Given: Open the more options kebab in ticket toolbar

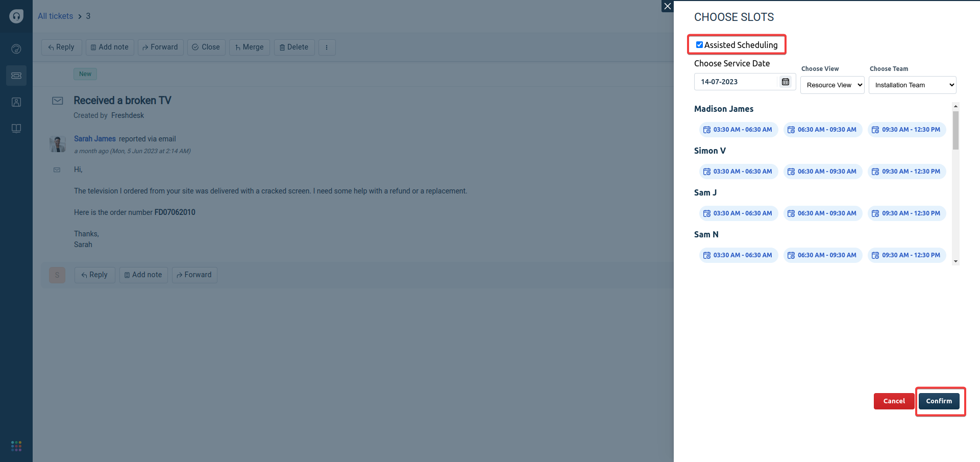Looking at the screenshot, I should click(x=327, y=47).
